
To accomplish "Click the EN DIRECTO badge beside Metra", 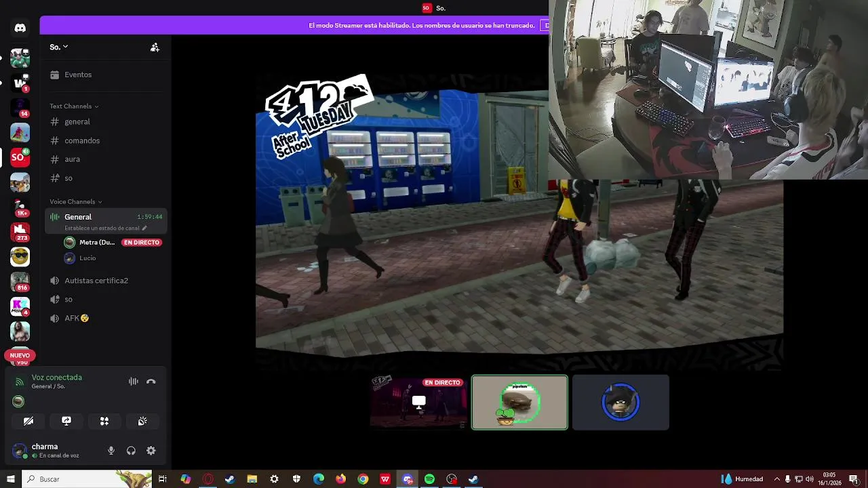I will (x=142, y=243).
